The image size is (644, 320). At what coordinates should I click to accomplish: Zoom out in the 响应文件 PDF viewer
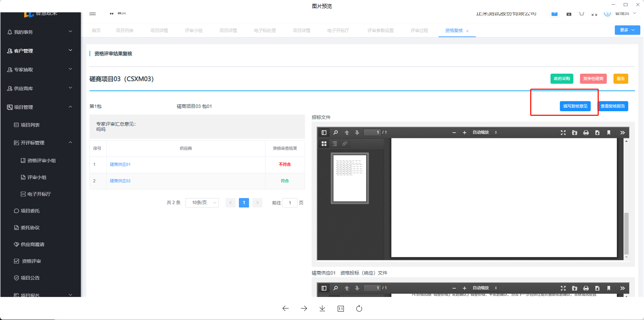[454, 288]
